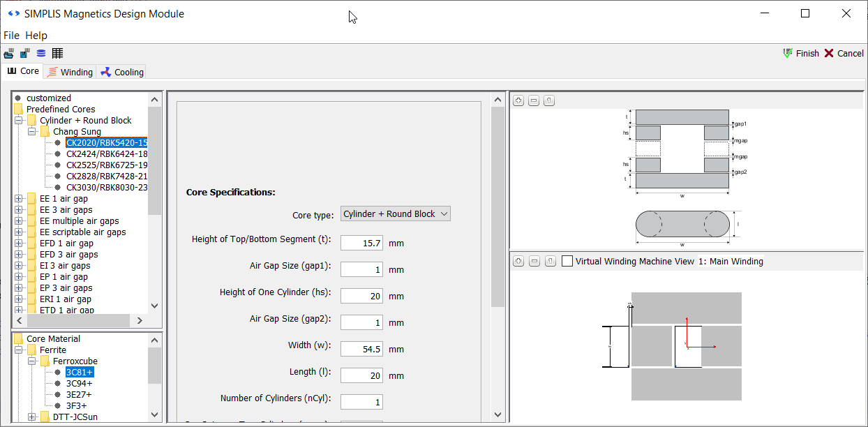
Task: Open the blue database stack icon
Action: coord(41,54)
